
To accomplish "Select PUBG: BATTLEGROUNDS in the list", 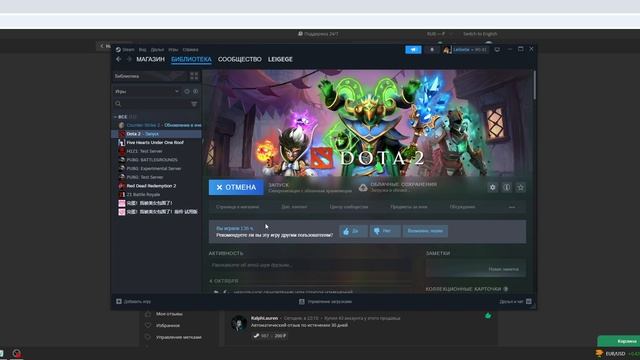I will point(156,160).
